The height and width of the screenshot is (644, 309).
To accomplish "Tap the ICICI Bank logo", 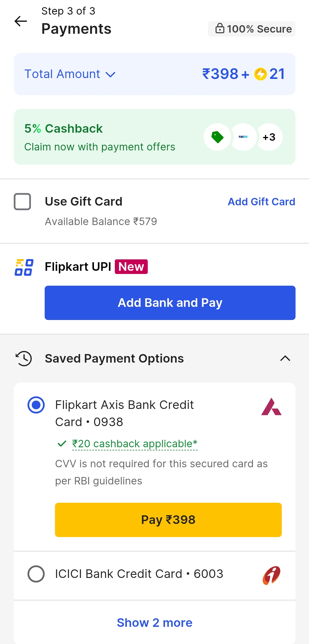I will pos(271,575).
